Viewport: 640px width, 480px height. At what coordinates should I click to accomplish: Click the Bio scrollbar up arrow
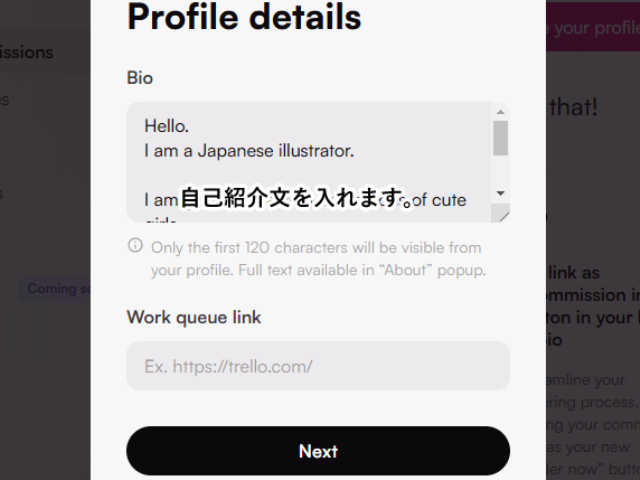coord(501,112)
